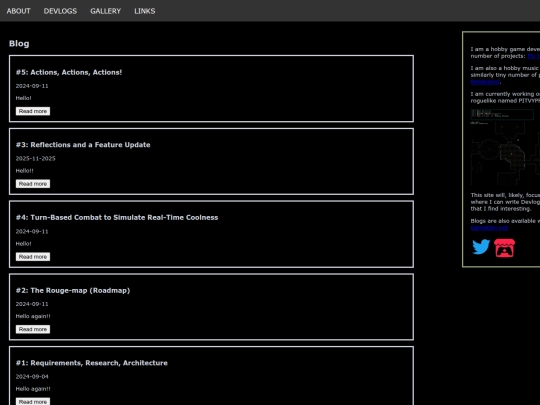The height and width of the screenshot is (405, 540).
Task: Click the 'Hello again!!' text in post #2
Action: [x=33, y=316]
